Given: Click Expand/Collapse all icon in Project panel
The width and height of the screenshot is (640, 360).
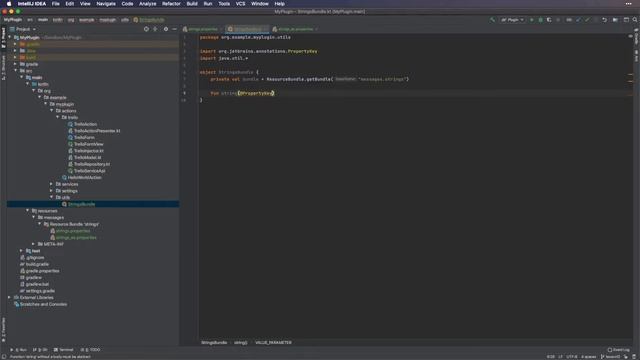Looking at the screenshot, I should pos(155,29).
